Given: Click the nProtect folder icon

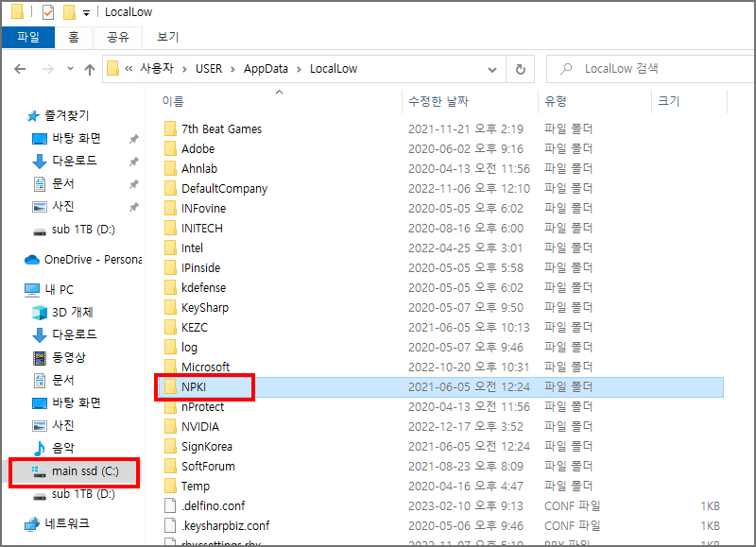Looking at the screenshot, I should point(170,407).
